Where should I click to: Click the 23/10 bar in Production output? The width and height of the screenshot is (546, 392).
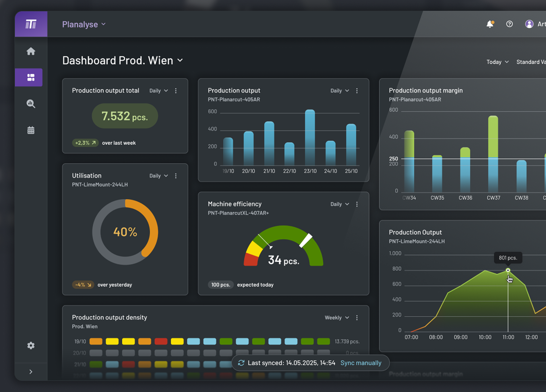310,138
